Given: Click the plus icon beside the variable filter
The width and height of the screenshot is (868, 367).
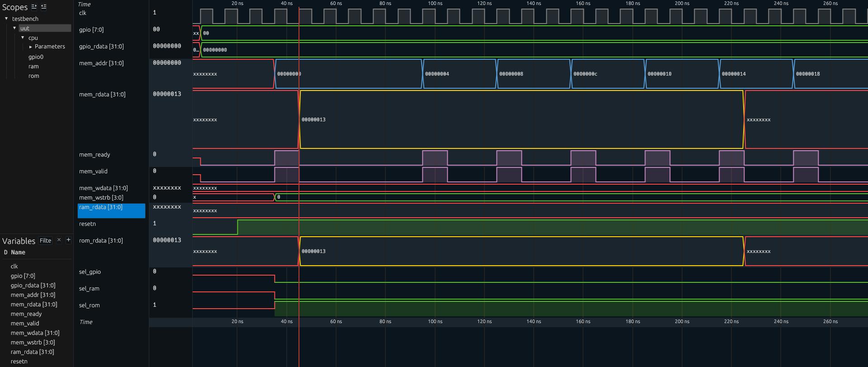Looking at the screenshot, I should pyautogui.click(x=68, y=240).
